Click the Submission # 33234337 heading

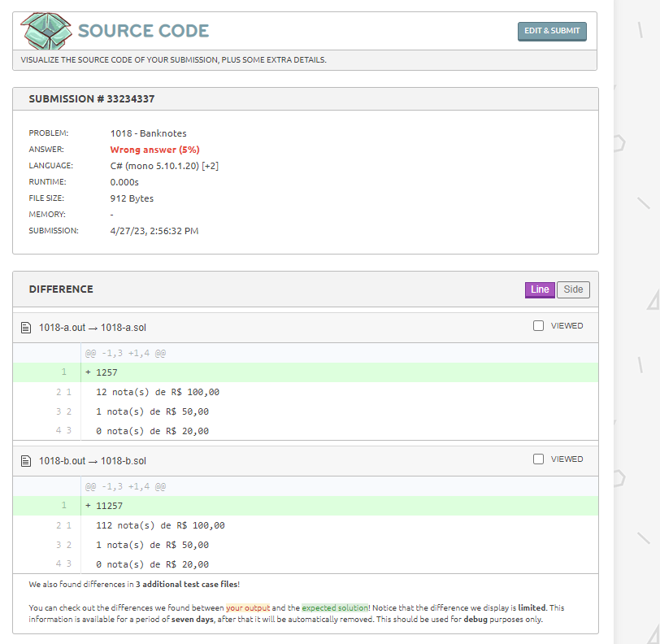coord(92,99)
